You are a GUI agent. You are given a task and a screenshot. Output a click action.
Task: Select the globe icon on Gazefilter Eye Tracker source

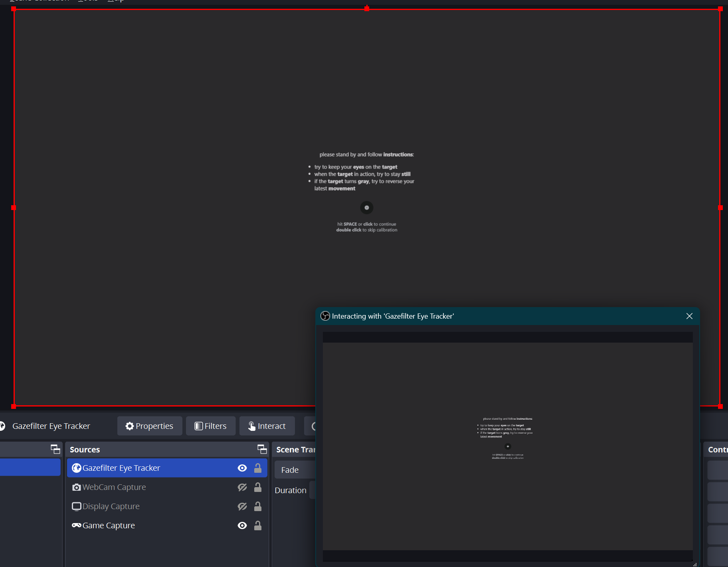point(77,468)
